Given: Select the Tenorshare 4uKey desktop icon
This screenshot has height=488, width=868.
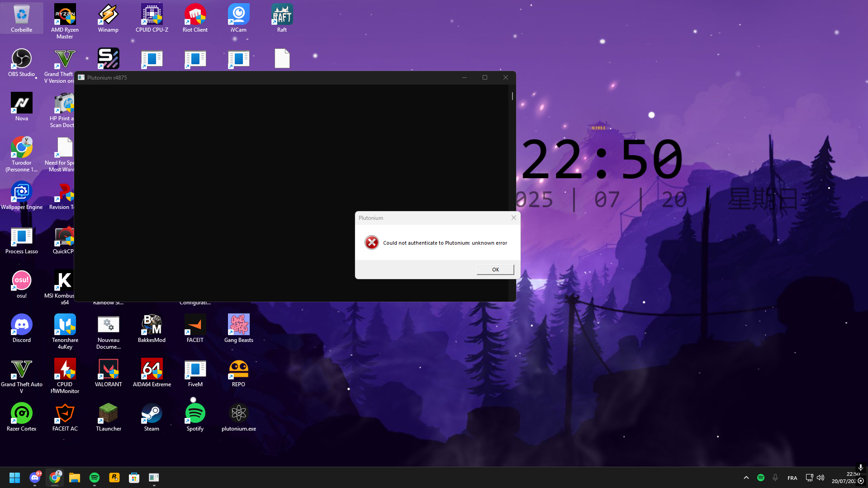Looking at the screenshot, I should click(65, 332).
